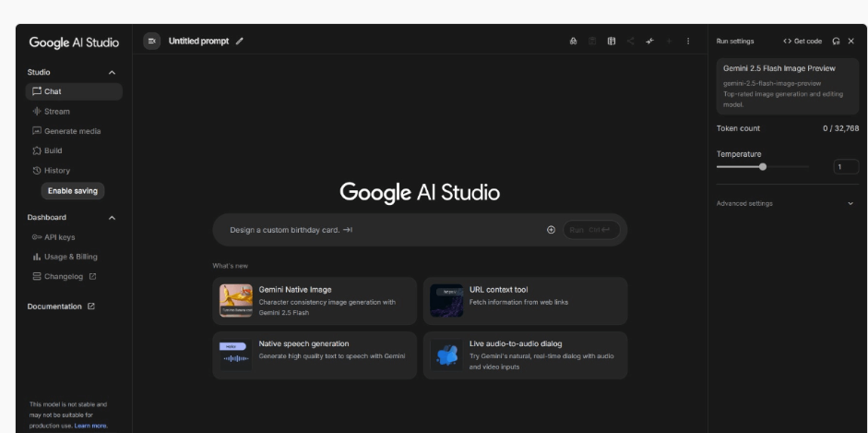
Task: Click the Temperature slider handle
Action: pyautogui.click(x=762, y=167)
